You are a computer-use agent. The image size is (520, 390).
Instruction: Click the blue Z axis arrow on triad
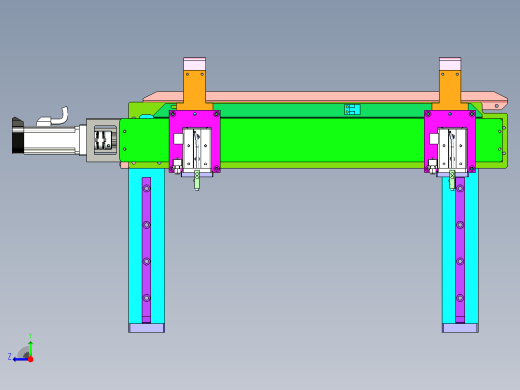(20, 359)
